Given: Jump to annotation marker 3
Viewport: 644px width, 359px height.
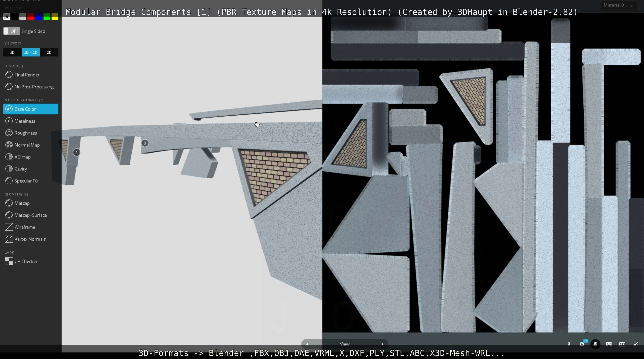Looking at the screenshot, I should pos(145,143).
